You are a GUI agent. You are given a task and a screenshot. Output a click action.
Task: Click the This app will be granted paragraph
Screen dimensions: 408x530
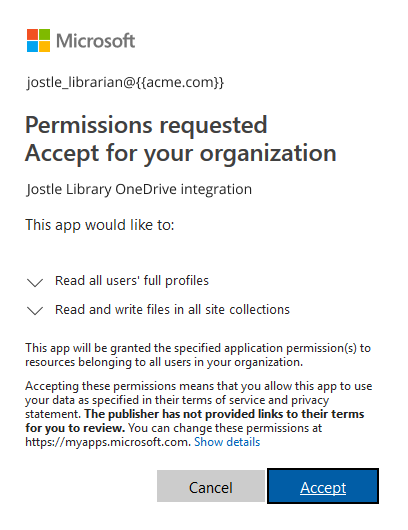click(198, 355)
